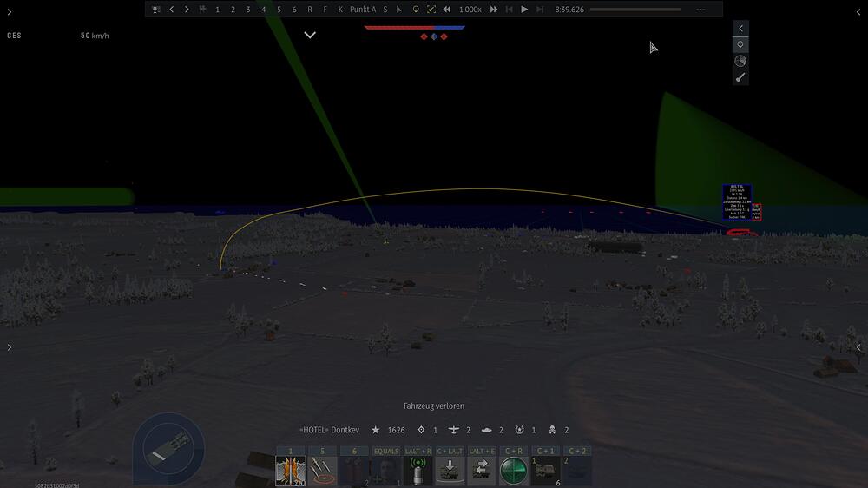868x488 pixels.
Task: Expand the top-right panel chevron
Action: (x=858, y=11)
